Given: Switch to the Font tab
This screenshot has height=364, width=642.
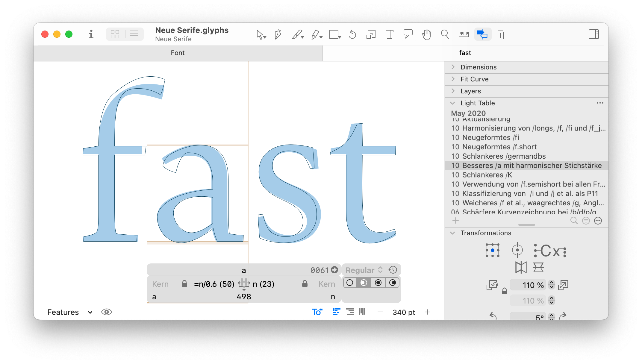Looking at the screenshot, I should pos(178,53).
